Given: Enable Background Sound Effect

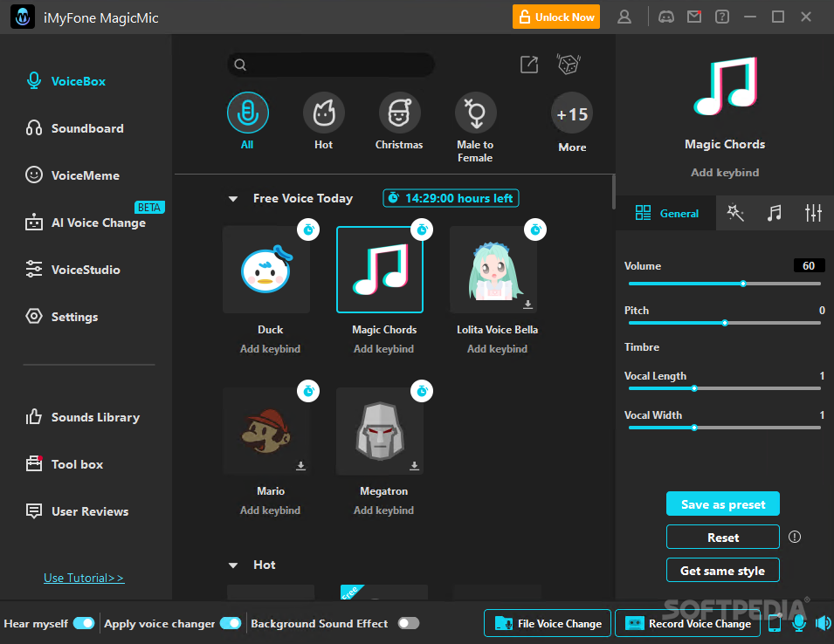Looking at the screenshot, I should coord(409,623).
